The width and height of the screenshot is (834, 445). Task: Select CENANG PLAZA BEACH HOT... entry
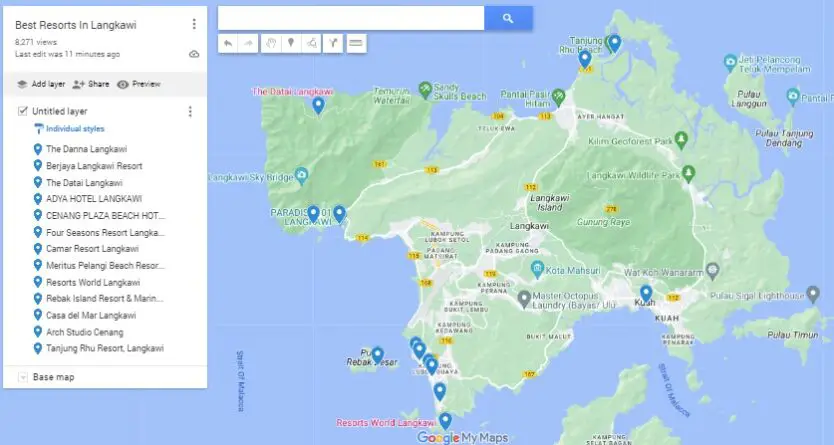point(105,215)
